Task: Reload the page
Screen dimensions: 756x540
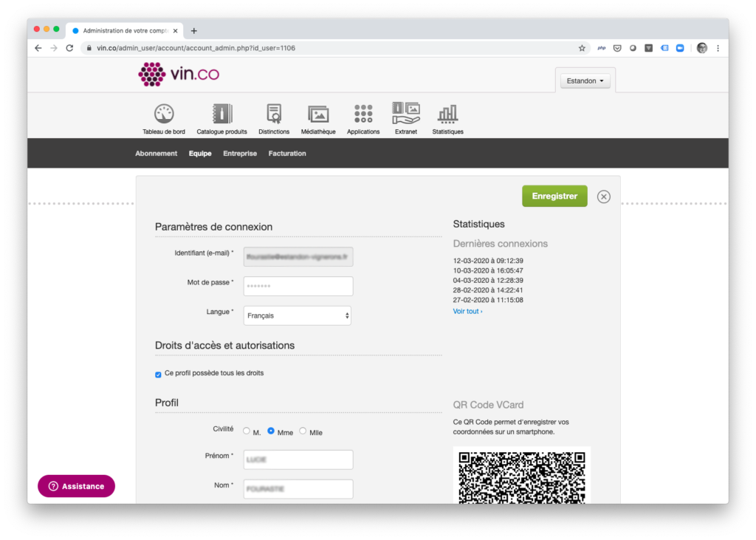Action: [69, 48]
